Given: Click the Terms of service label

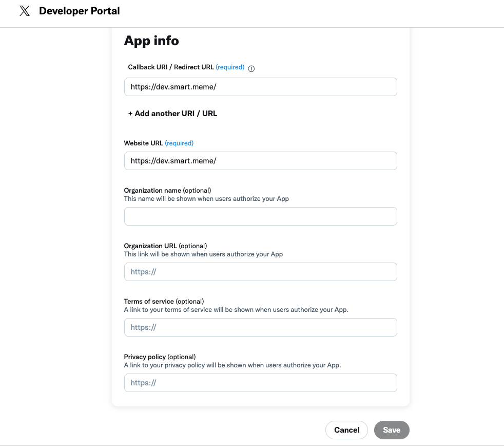Looking at the screenshot, I should coord(149,302).
